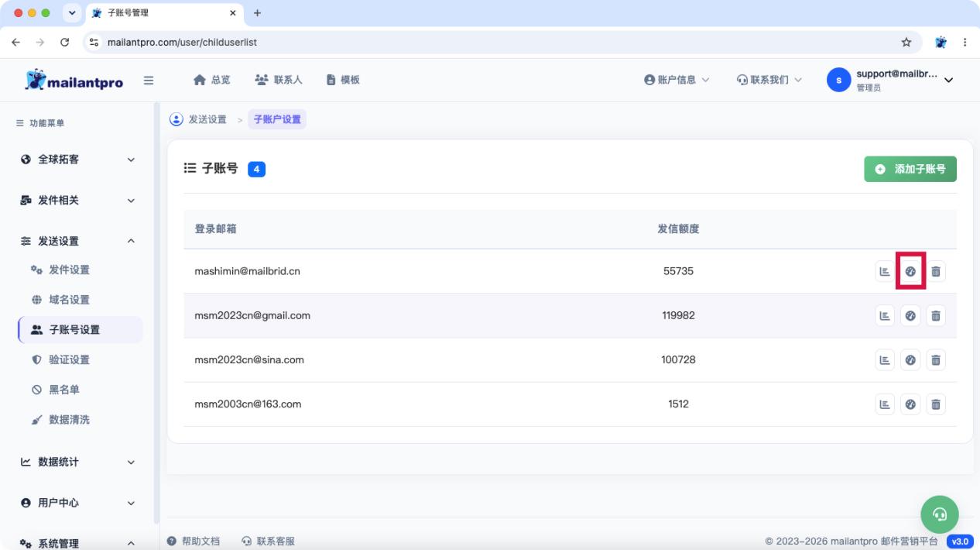Image resolution: width=980 pixels, height=550 pixels.
Task: Open the 账户信息 dropdown
Action: pos(677,80)
